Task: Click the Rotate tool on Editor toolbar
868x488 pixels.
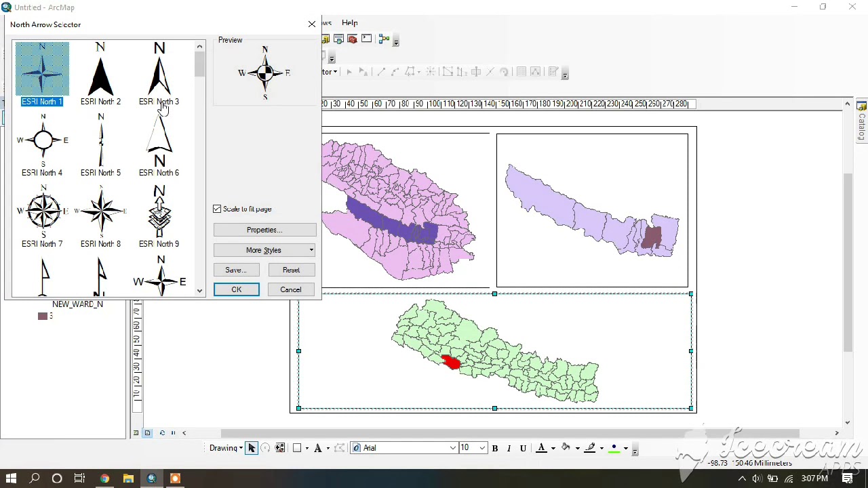Action: (504, 72)
